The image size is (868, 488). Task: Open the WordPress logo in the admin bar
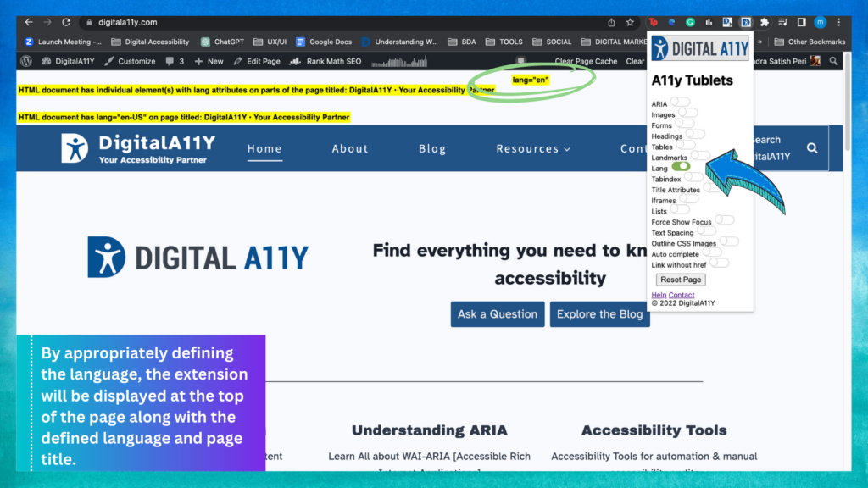(x=26, y=61)
